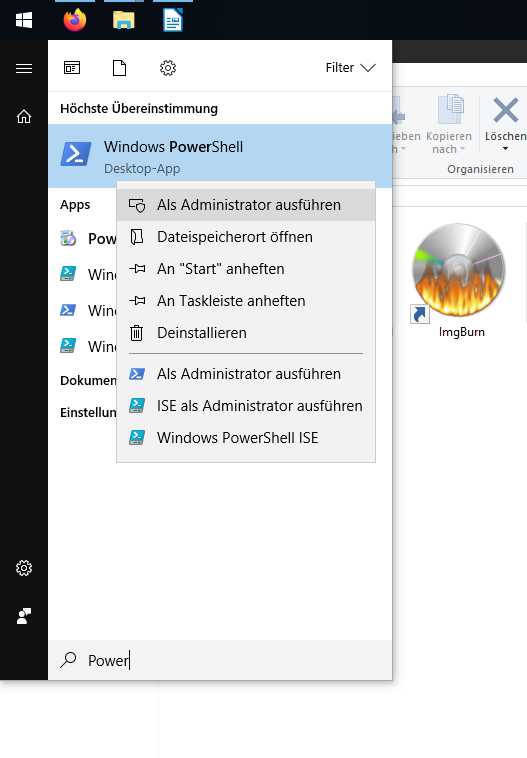Select first Als Administrator ausführen entry

pyautogui.click(x=246, y=205)
